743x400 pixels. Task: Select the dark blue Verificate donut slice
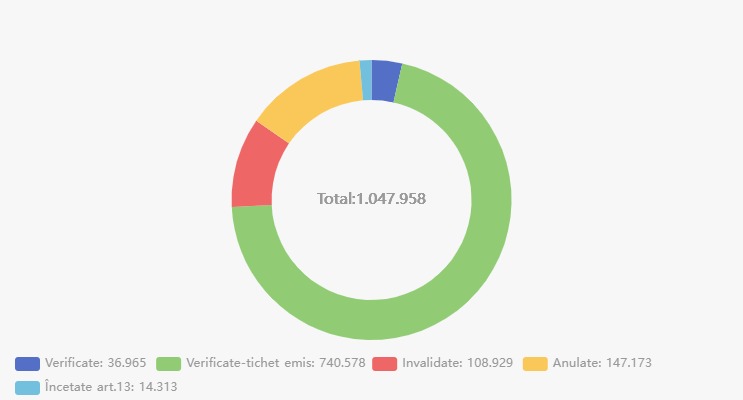[385, 81]
